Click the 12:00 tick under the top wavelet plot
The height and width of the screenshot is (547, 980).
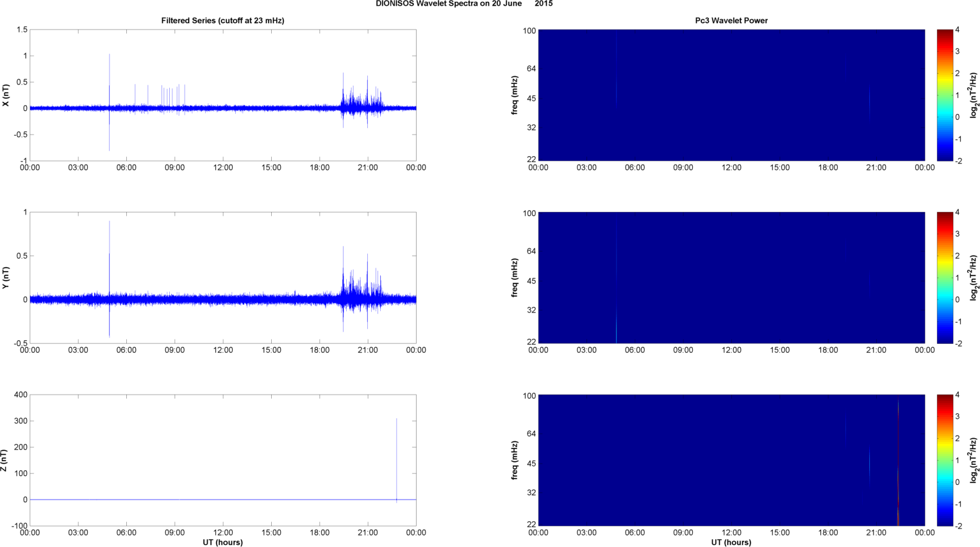(x=731, y=168)
